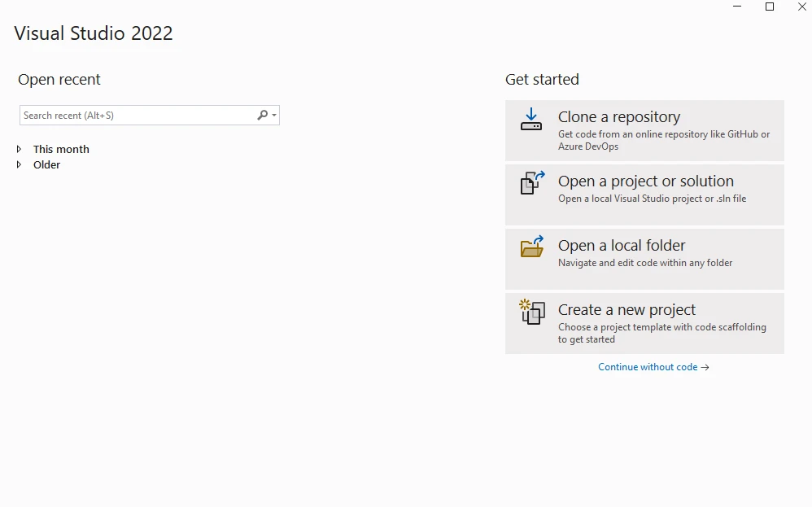The height and width of the screenshot is (507, 812).
Task: Click the Clone a repository download icon
Action: pyautogui.click(x=531, y=120)
